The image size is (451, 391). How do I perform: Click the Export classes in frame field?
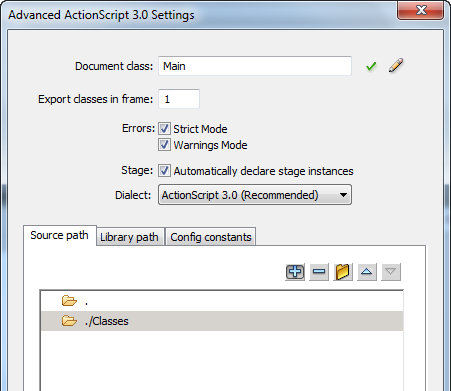(x=179, y=99)
